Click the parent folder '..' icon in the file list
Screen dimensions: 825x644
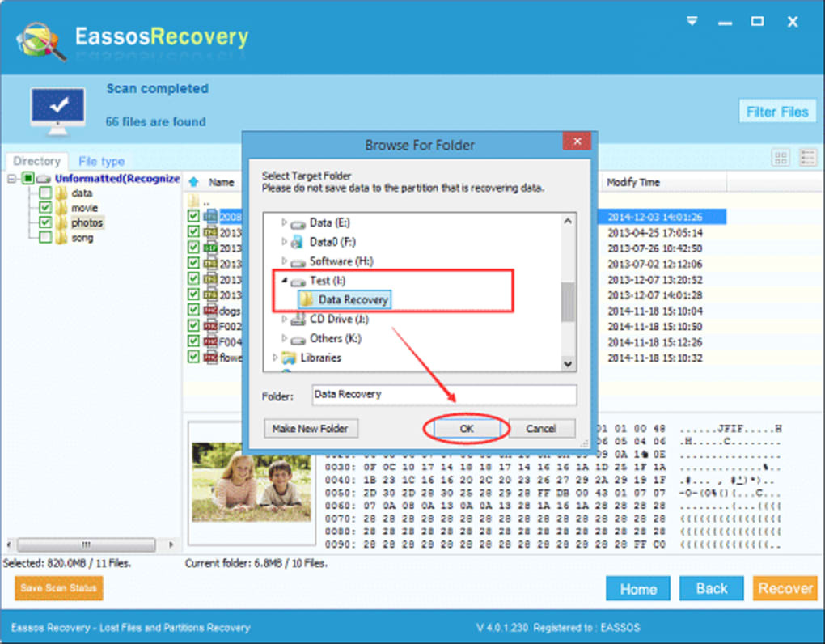pyautogui.click(x=193, y=201)
